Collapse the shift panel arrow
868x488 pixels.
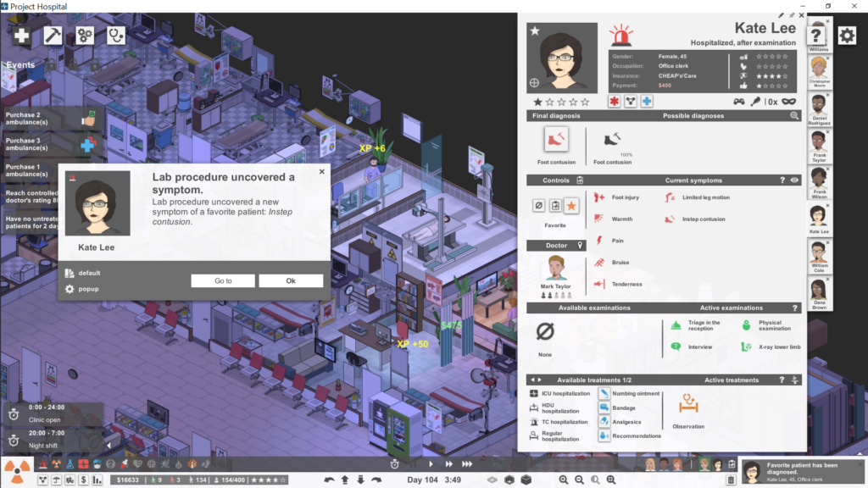[108, 445]
